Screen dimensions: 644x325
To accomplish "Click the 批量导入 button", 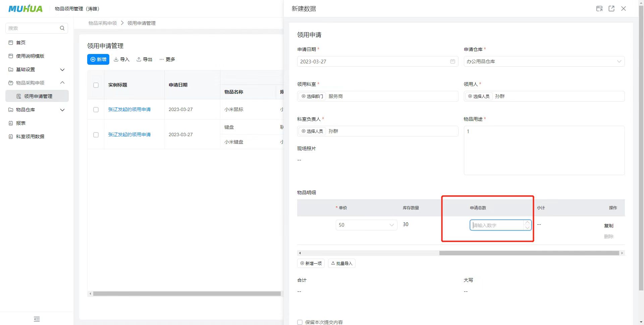I will point(341,263).
